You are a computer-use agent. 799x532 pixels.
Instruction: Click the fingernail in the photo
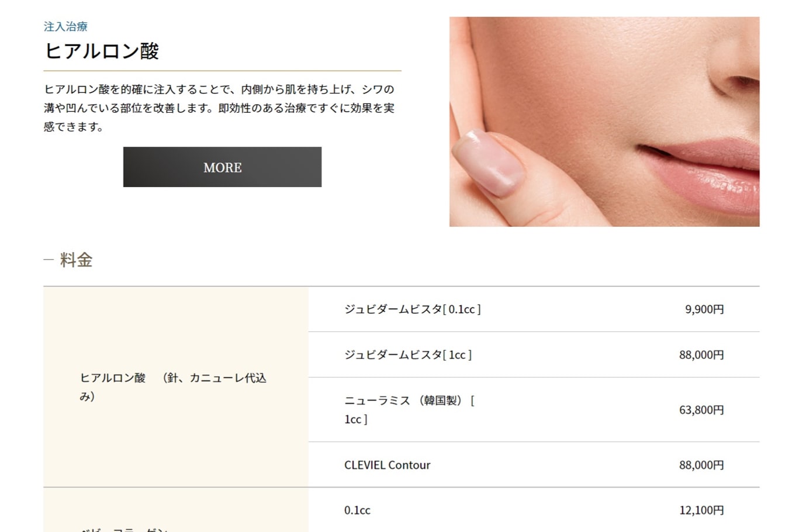(489, 162)
